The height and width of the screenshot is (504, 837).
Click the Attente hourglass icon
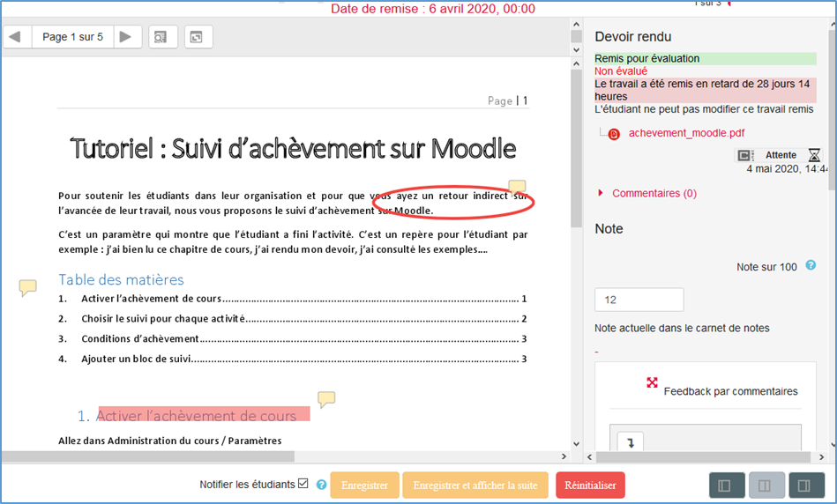[x=813, y=155]
